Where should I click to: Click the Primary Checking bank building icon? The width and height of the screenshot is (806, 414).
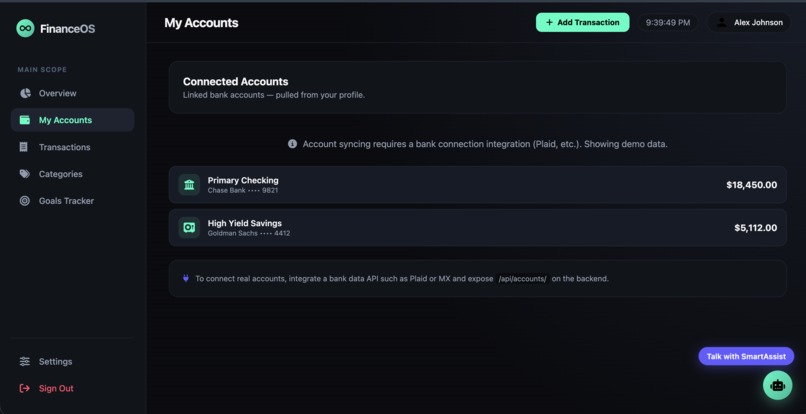[x=189, y=185]
